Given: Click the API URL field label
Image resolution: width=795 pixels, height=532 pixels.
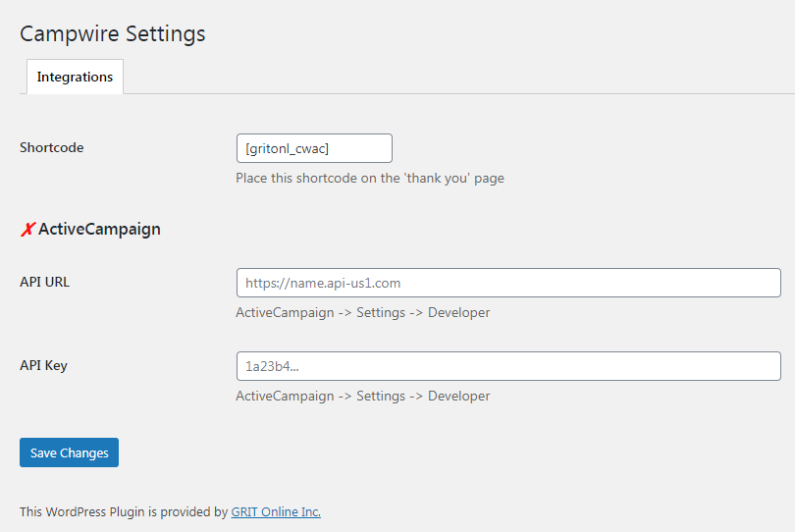Looking at the screenshot, I should coord(45,282).
